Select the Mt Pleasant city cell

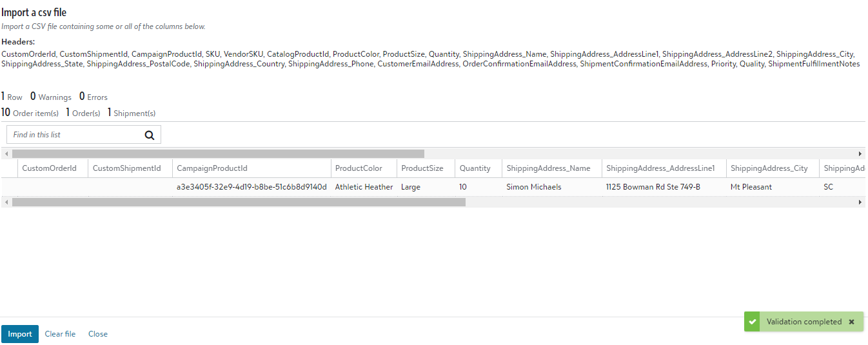(773, 187)
